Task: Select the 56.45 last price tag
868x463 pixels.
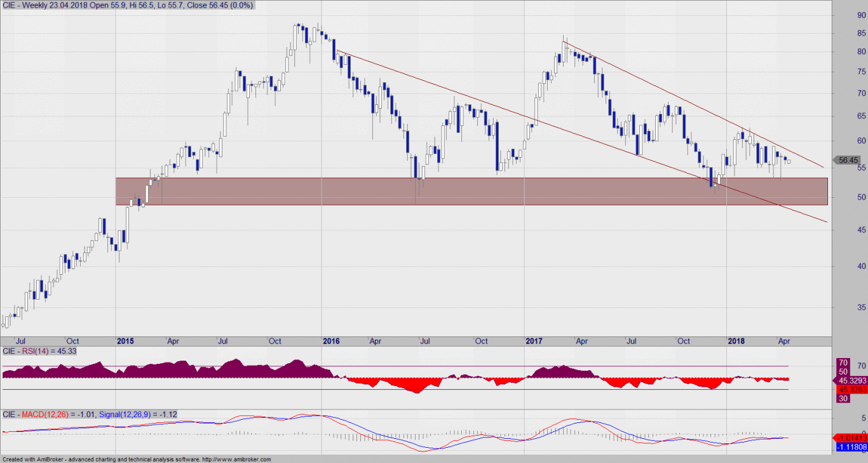Action: pos(848,160)
